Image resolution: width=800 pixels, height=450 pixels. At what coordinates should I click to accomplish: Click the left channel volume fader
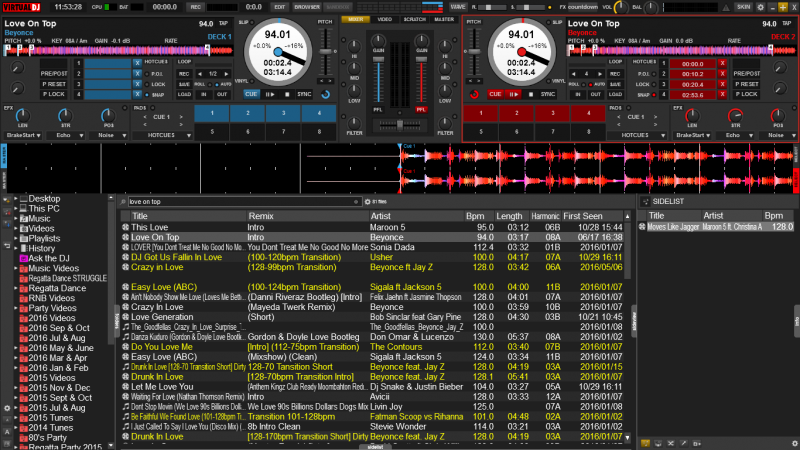point(378,60)
